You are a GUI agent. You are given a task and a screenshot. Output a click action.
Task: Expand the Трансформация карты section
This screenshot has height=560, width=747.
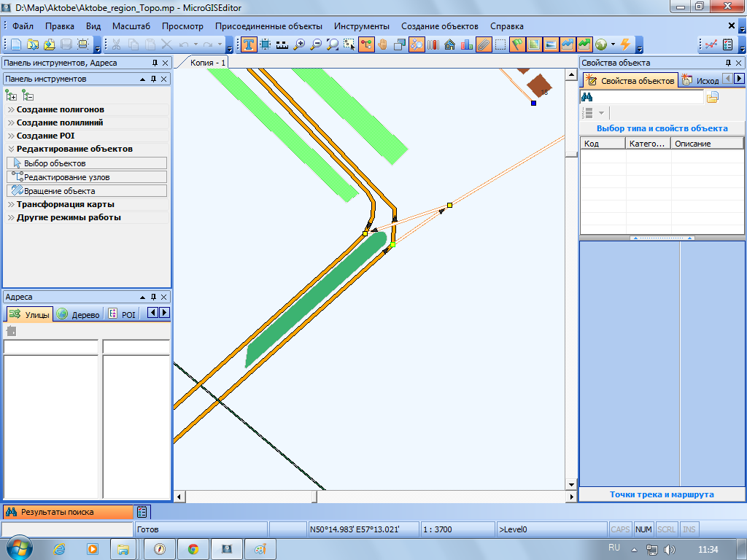point(65,204)
